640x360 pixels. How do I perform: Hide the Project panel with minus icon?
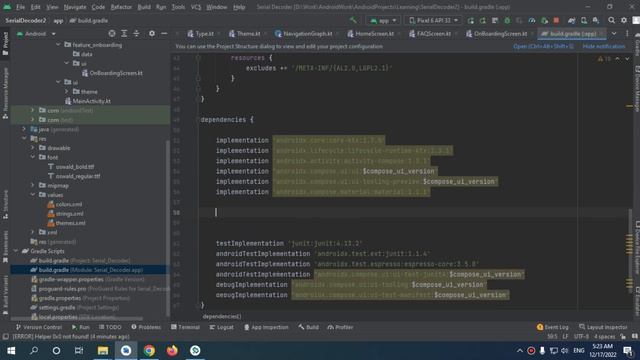[164, 33]
